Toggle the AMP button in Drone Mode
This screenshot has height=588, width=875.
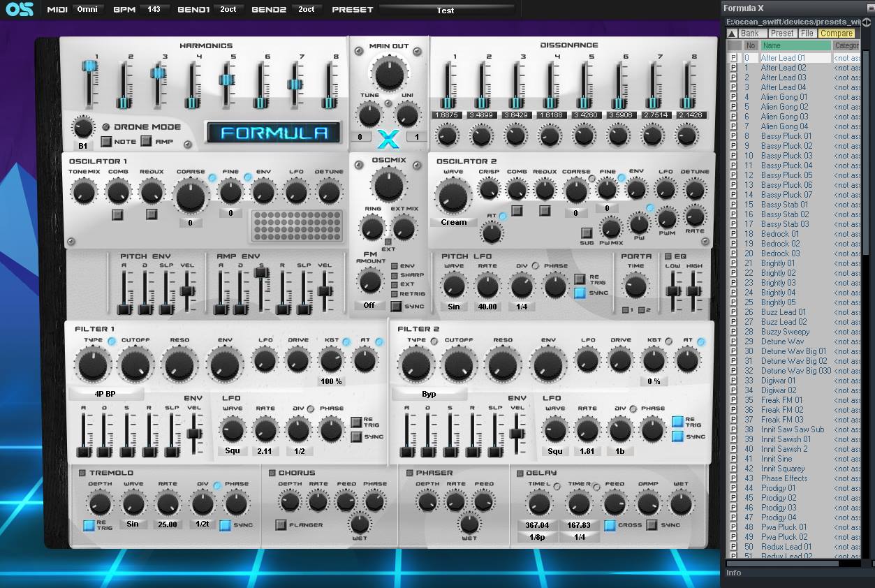(x=146, y=142)
